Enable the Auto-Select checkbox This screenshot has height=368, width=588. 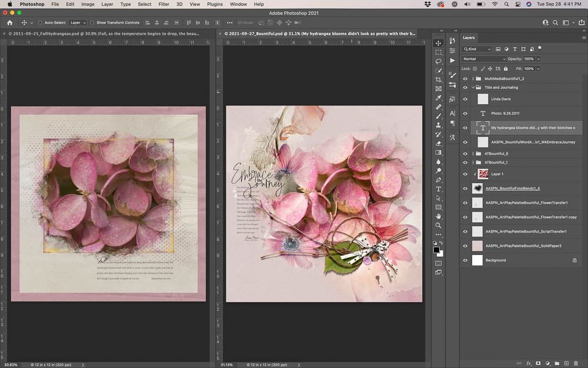40,22
